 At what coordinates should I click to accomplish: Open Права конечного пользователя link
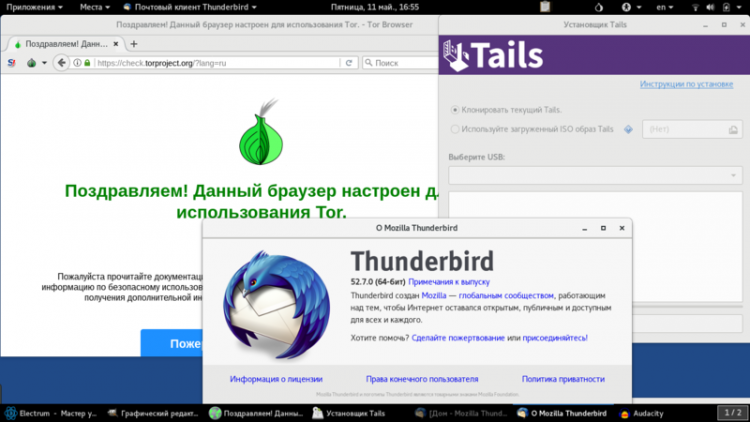point(422,379)
